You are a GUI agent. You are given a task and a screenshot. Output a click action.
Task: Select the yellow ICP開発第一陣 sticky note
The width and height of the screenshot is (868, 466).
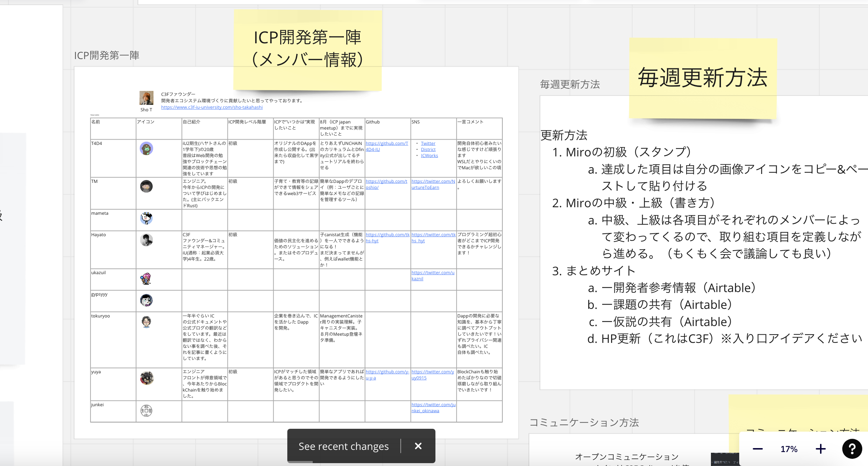tap(308, 50)
